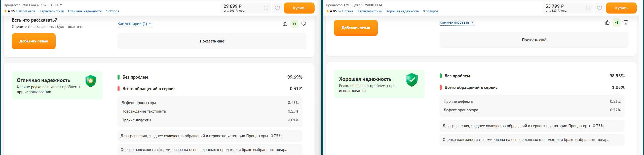644x155 pixels.
Task: Click the star rating 4.85 in AMD header
Action: coord(331,11)
